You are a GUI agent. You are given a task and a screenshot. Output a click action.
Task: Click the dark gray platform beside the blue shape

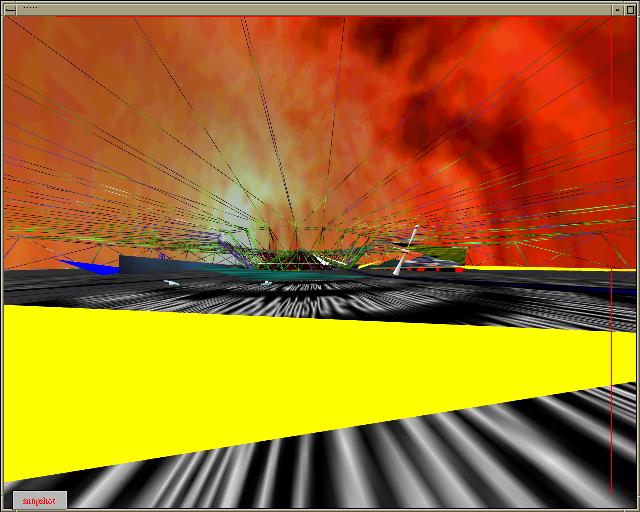150,263
